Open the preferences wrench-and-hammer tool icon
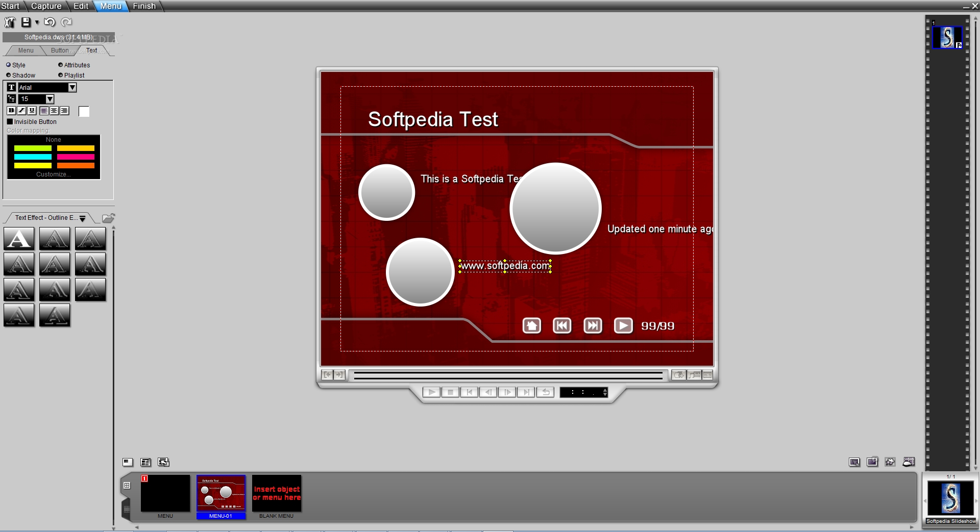Viewport: 980px width, 532px height. pos(10,22)
